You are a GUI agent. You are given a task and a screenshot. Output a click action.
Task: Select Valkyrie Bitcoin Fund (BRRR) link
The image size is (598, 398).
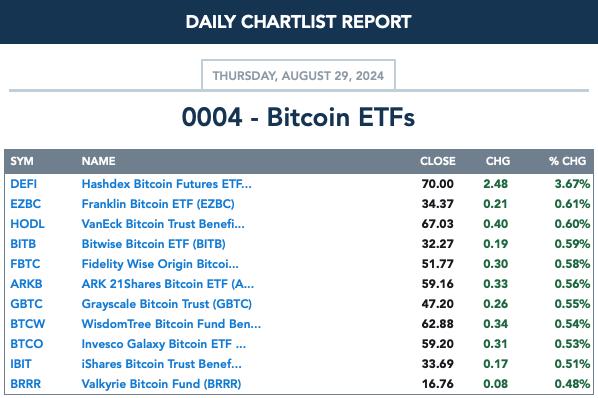pos(161,384)
